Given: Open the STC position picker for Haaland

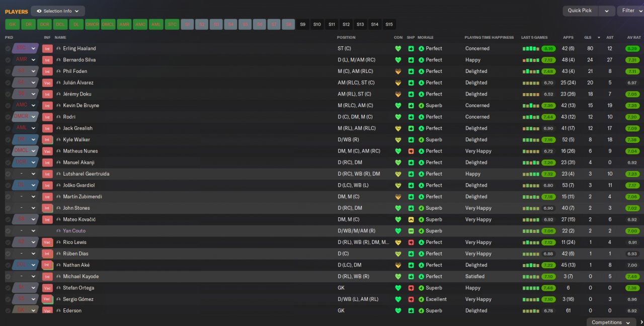Looking at the screenshot, I should pyautogui.click(x=25, y=48).
